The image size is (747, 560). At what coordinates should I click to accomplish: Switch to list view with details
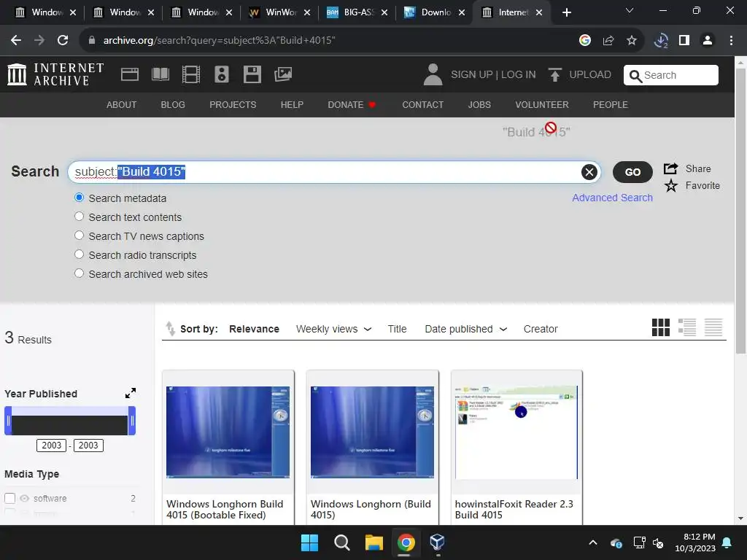pyautogui.click(x=687, y=327)
